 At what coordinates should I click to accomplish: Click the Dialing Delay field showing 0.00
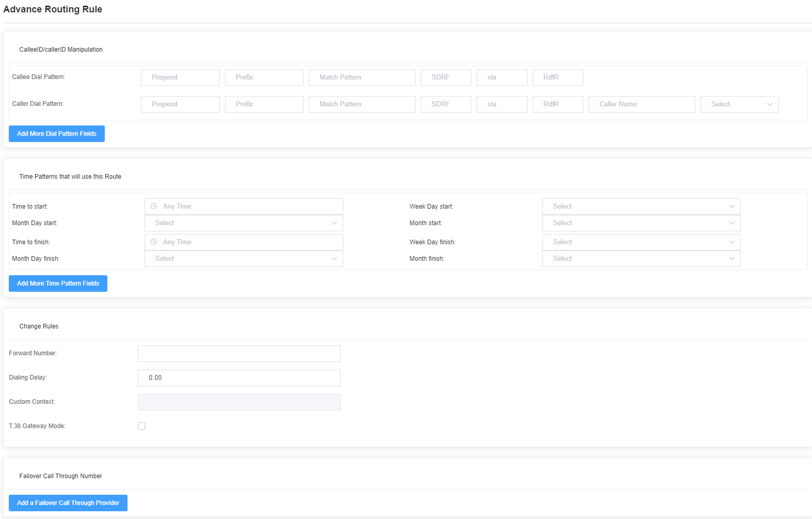coord(239,378)
